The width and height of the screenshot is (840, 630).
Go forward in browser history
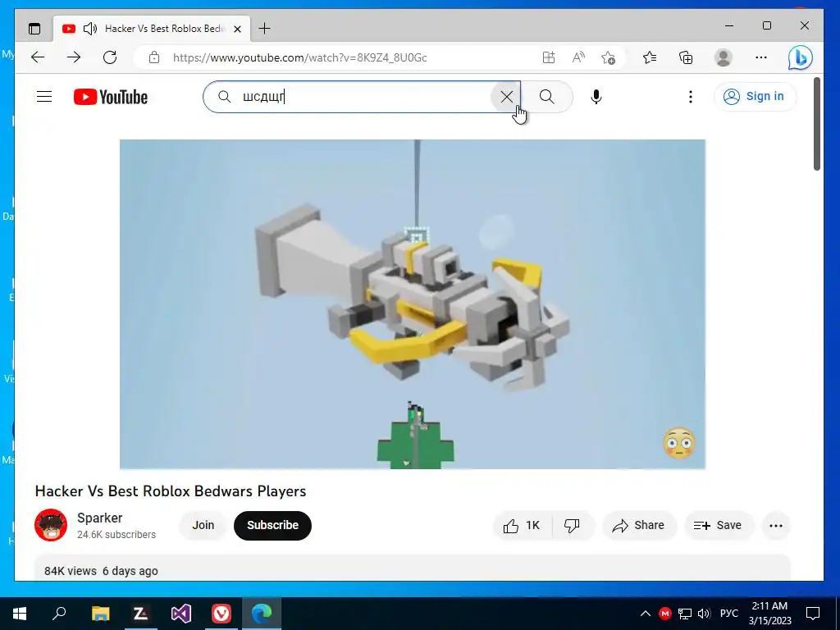73,57
